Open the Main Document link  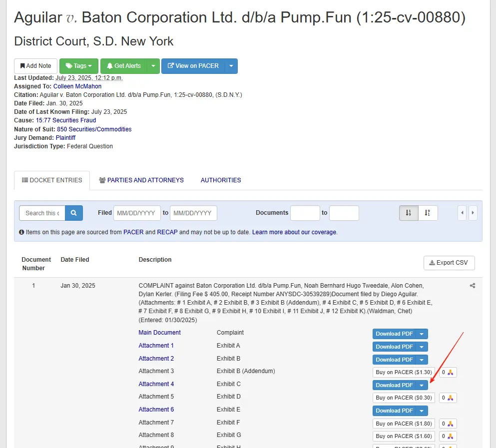159,333
